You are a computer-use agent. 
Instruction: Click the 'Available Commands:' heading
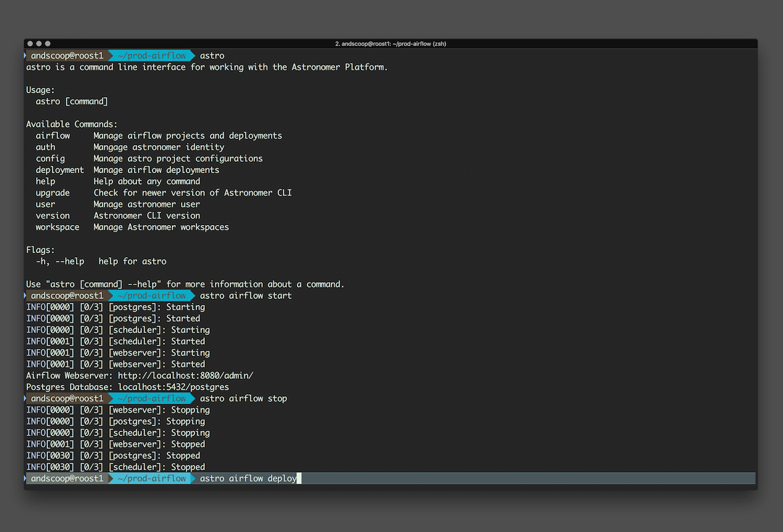coord(72,125)
